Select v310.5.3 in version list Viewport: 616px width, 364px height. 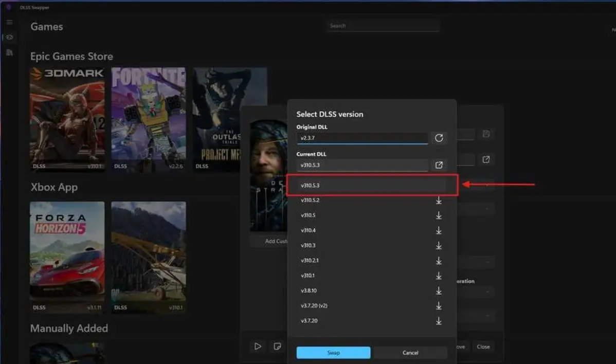tap(372, 185)
